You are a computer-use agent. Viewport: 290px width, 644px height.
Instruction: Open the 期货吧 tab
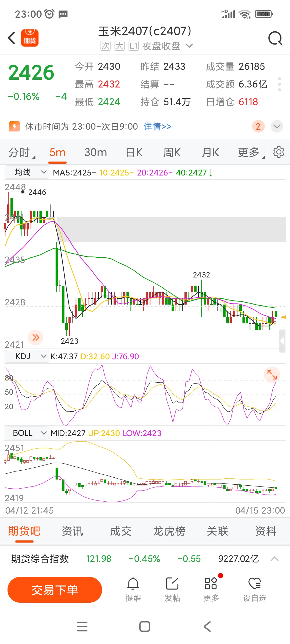pos(24,531)
